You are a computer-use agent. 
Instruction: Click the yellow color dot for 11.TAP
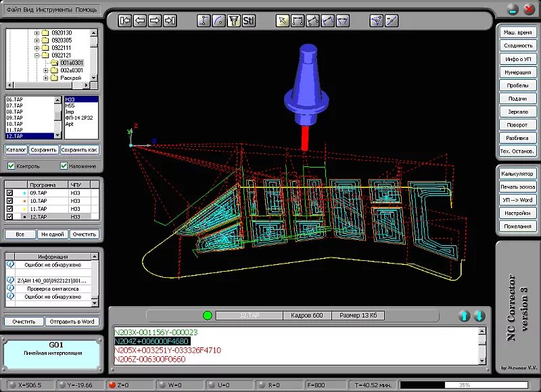tap(24, 209)
